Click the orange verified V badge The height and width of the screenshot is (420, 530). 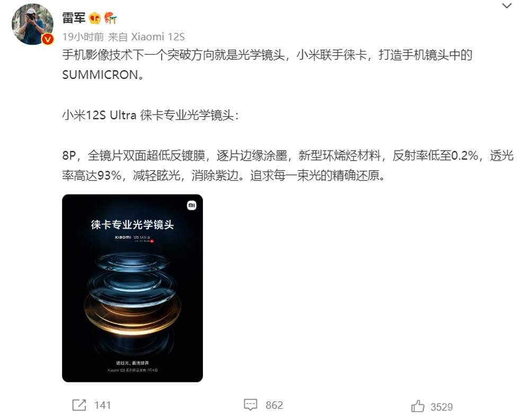point(48,40)
